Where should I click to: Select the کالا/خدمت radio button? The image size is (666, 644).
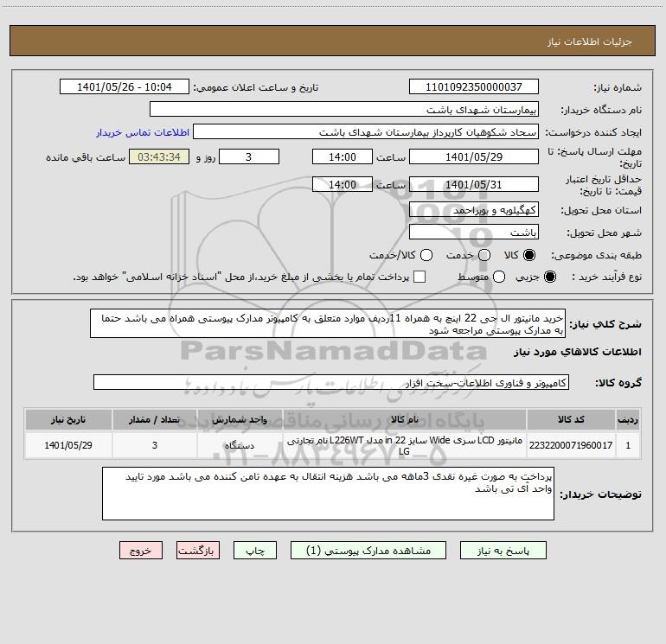pos(426,255)
